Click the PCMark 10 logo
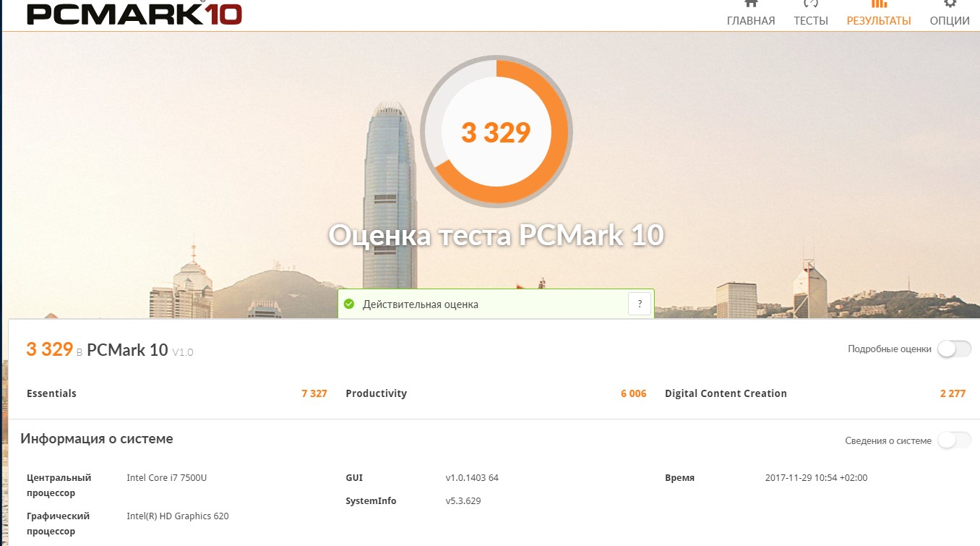Viewport: 980px width, 546px height. [134, 13]
